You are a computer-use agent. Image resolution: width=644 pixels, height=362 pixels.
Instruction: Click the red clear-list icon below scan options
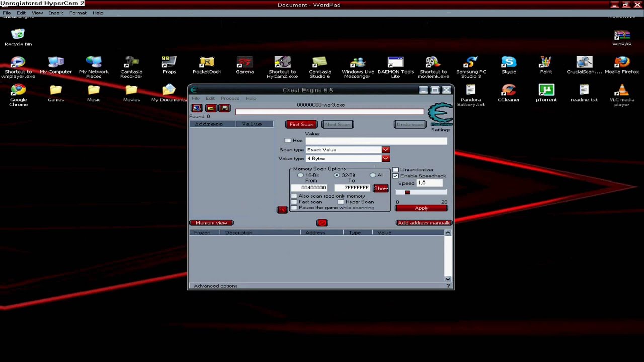pos(322,223)
